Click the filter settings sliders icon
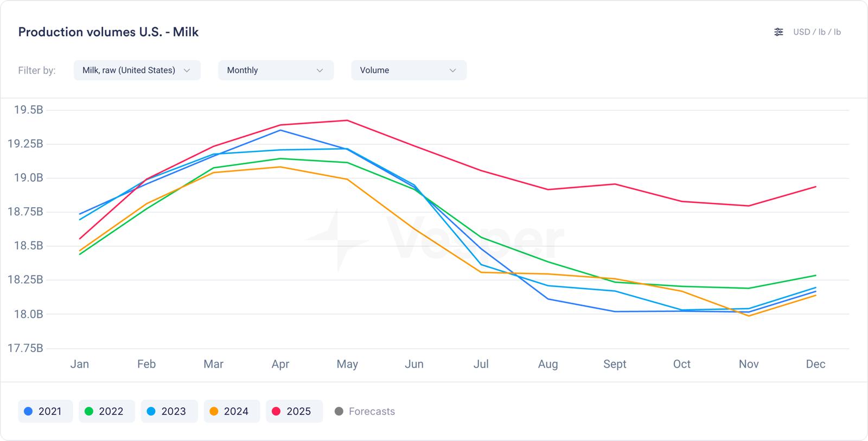Viewport: 868px width, 441px height. point(778,32)
